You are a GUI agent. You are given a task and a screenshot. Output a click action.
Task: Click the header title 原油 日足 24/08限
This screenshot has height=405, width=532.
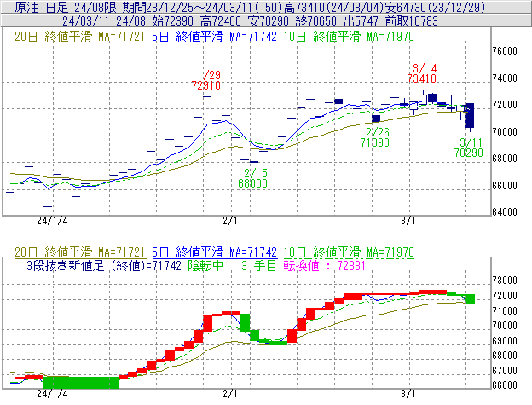(66, 7)
